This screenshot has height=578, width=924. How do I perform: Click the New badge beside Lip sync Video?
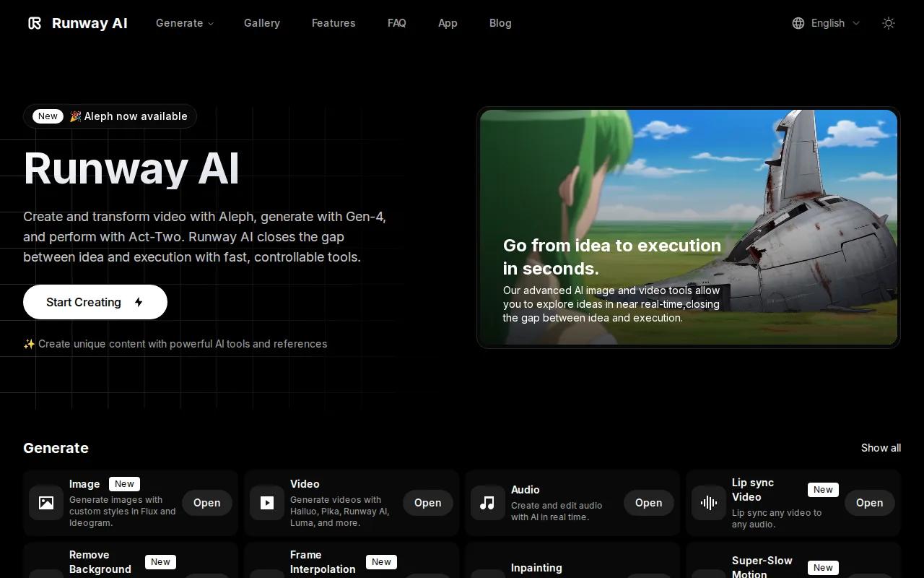coord(823,490)
